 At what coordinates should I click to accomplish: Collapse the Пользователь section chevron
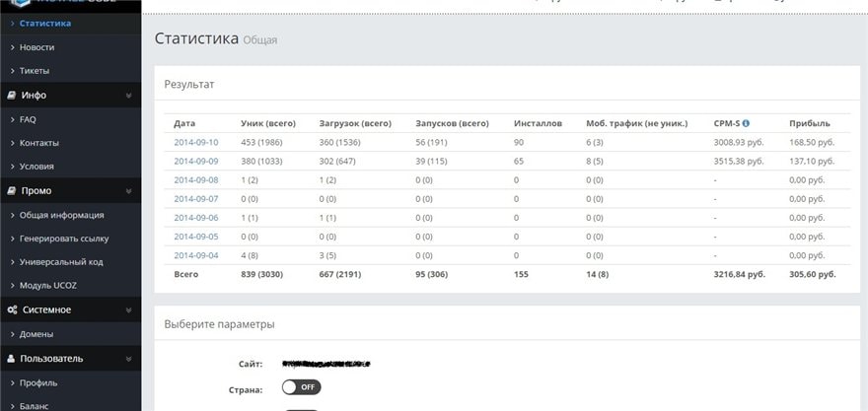click(128, 359)
